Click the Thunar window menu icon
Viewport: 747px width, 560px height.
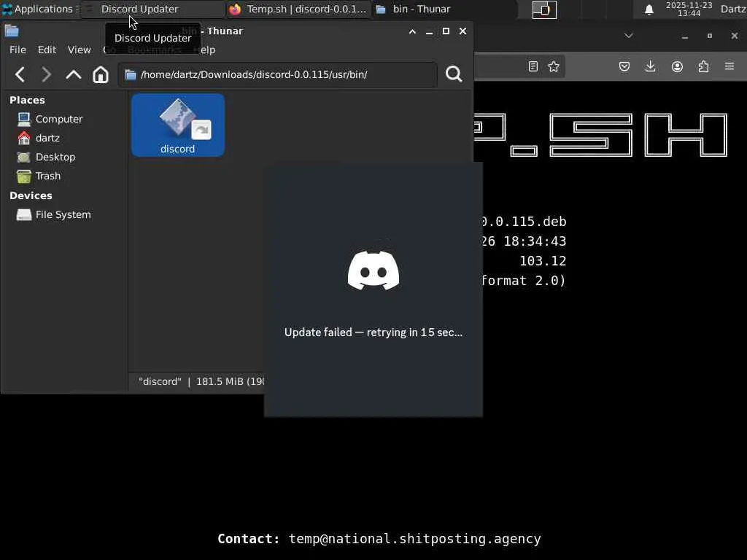(12, 31)
